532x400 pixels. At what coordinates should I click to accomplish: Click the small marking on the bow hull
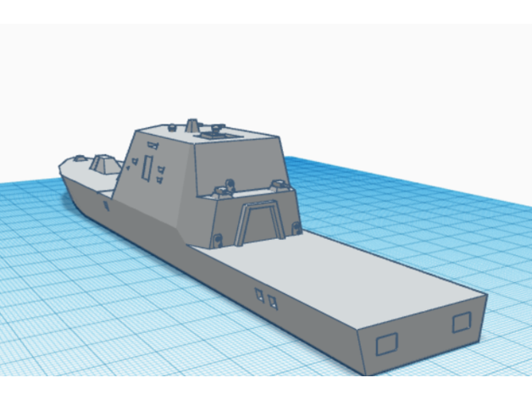(x=106, y=204)
